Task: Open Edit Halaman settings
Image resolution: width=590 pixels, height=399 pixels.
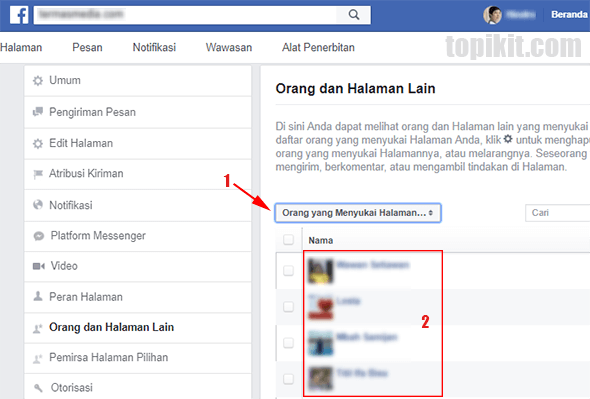Action: [x=138, y=143]
